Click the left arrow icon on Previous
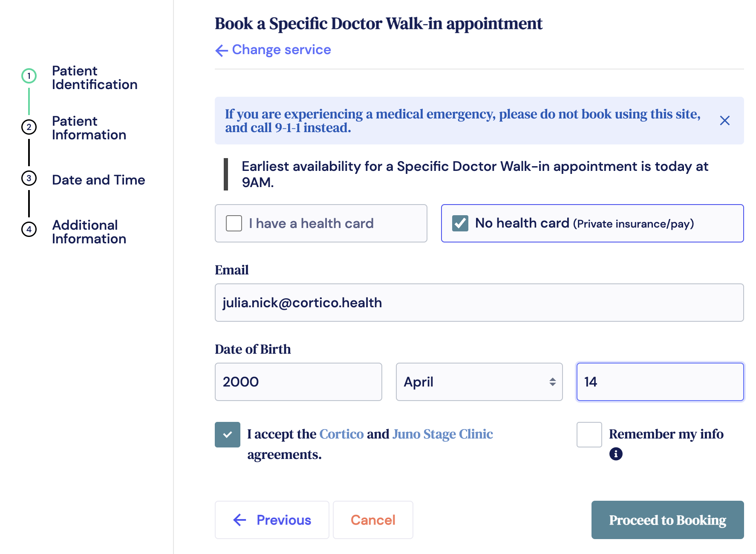 pos(240,520)
